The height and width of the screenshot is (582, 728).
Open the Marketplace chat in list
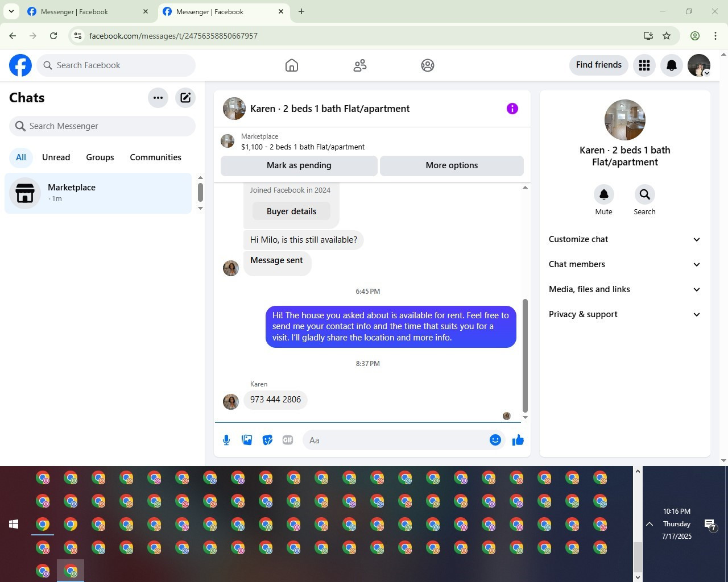pyautogui.click(x=98, y=193)
